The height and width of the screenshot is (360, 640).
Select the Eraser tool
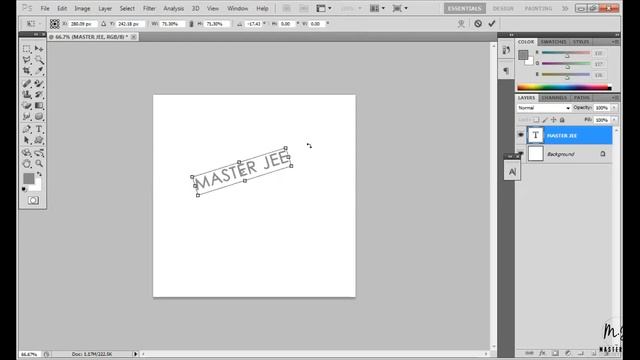[x=27, y=106]
